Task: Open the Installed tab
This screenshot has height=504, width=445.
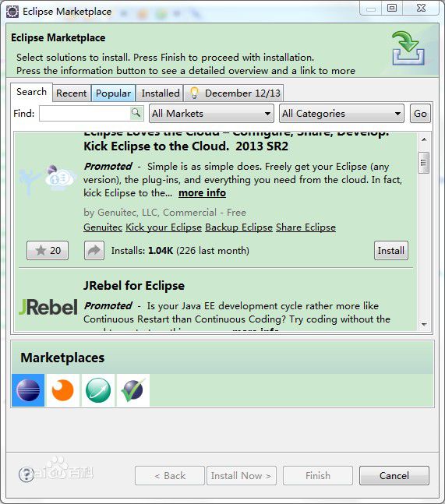Action: [160, 93]
